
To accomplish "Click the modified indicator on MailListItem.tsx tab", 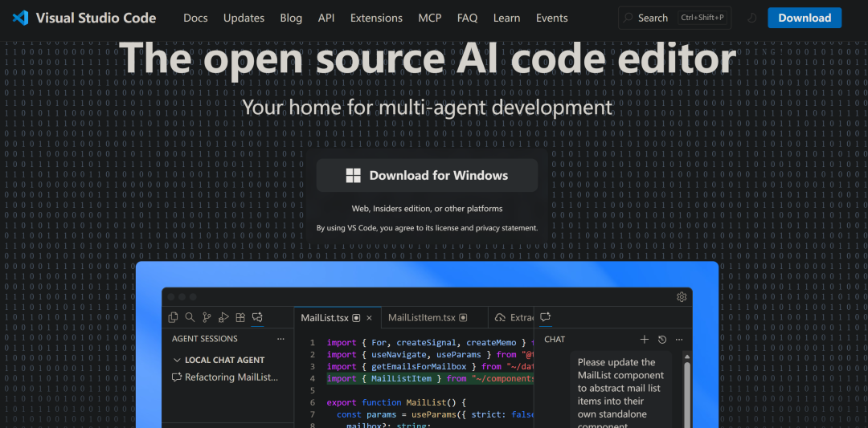I will coord(464,318).
